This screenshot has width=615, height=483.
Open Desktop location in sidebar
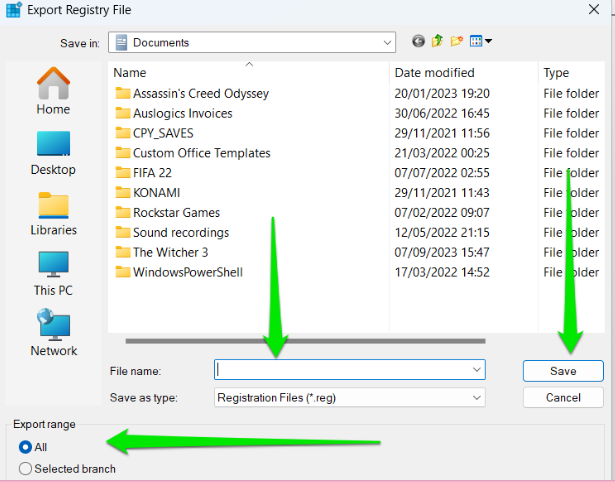[53, 153]
